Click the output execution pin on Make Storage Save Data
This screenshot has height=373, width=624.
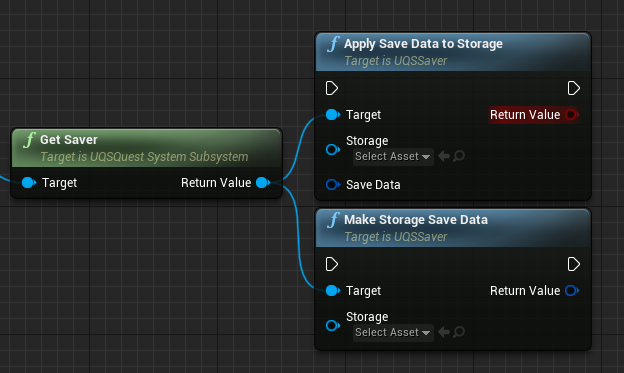click(x=573, y=264)
